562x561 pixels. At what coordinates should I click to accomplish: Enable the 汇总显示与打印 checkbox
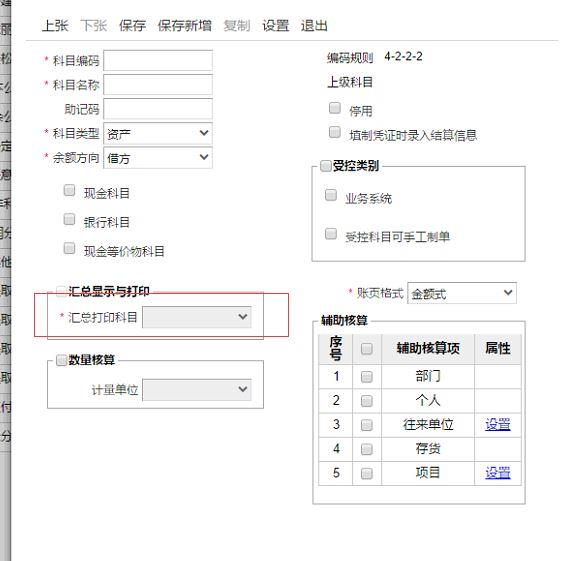coord(61,291)
